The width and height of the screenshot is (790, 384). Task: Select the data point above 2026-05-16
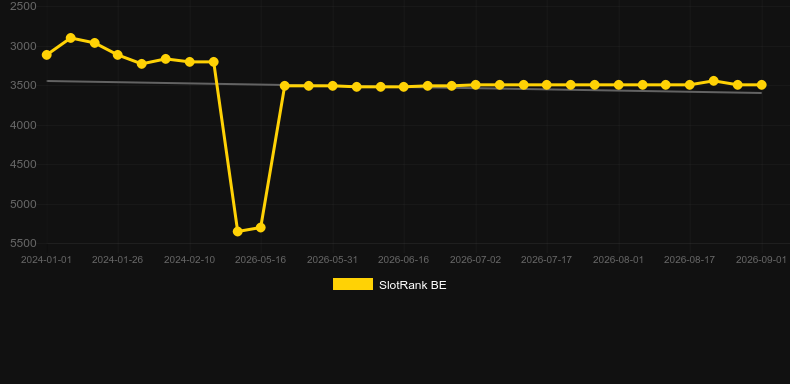pyautogui.click(x=260, y=227)
